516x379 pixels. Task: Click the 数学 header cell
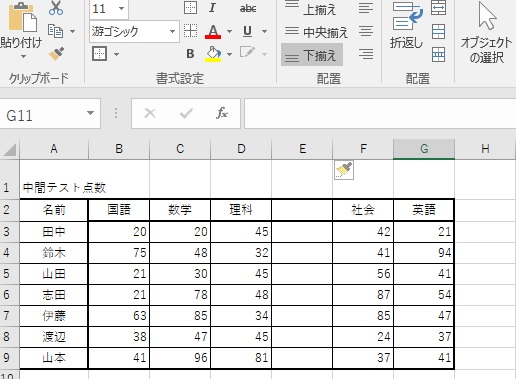(180, 210)
